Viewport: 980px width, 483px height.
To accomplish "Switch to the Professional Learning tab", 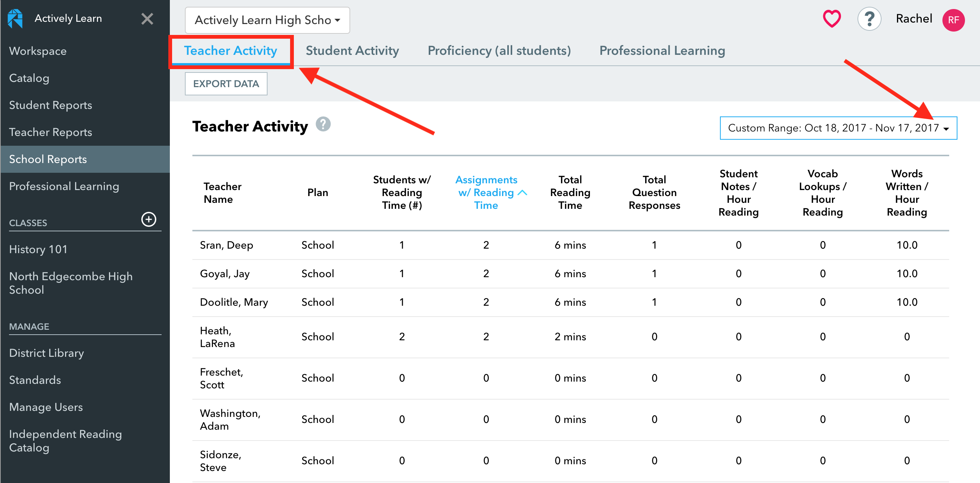I will click(662, 51).
